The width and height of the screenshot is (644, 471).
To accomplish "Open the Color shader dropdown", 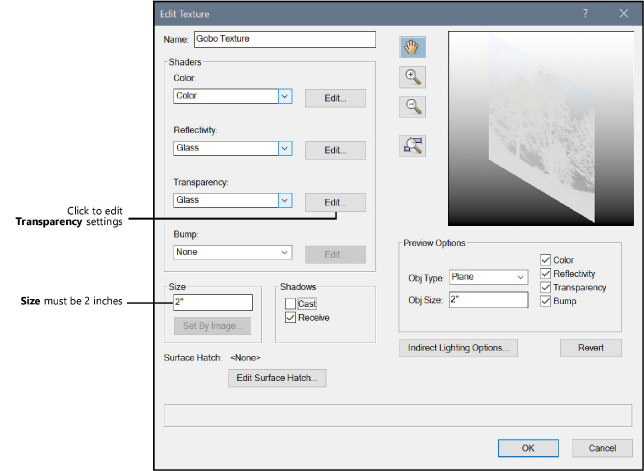I will (284, 97).
